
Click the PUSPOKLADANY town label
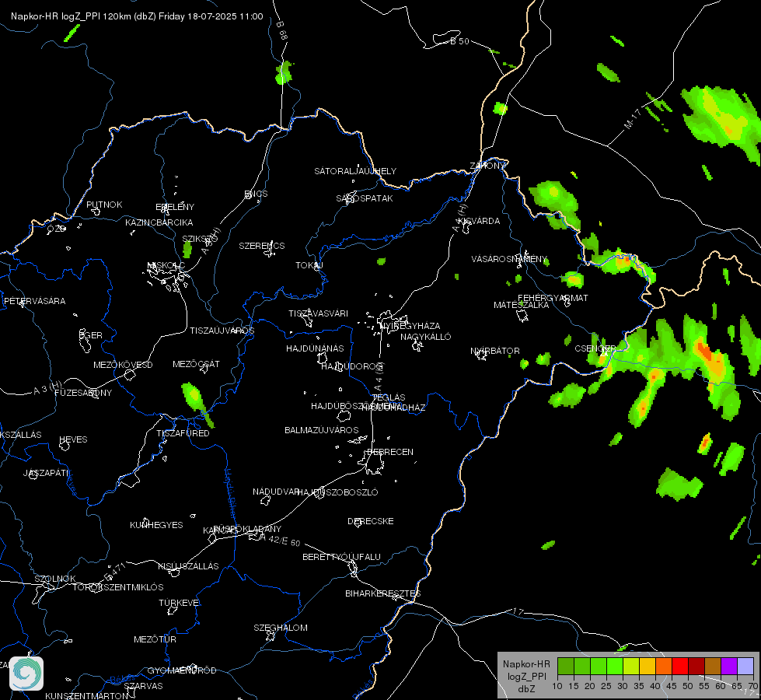click(247, 529)
